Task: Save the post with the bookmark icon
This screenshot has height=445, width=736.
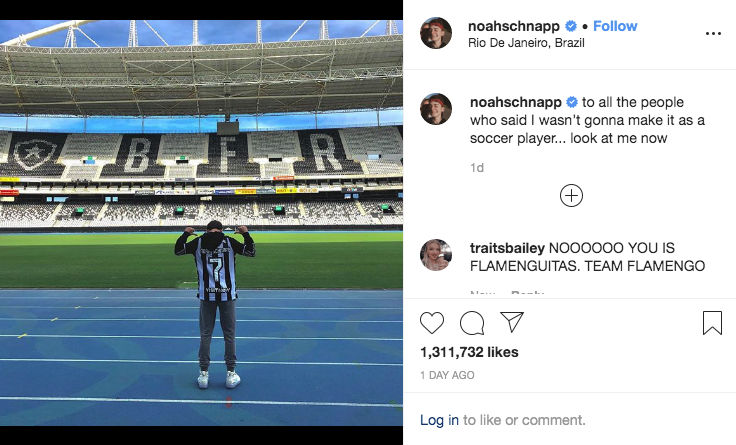Action: tap(712, 323)
